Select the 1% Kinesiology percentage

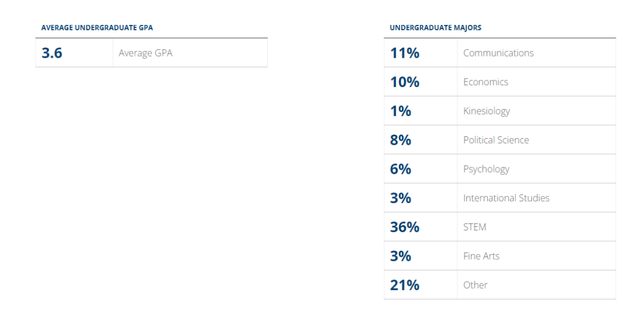click(401, 111)
